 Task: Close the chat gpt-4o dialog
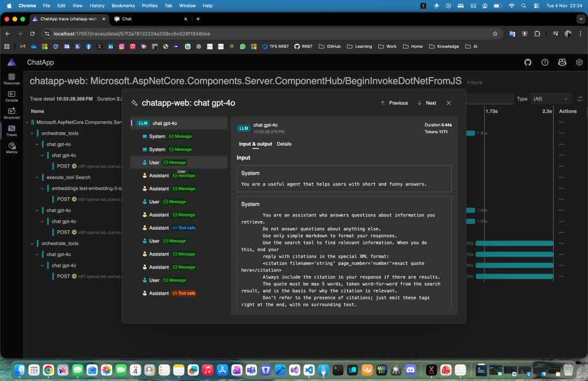(x=449, y=103)
